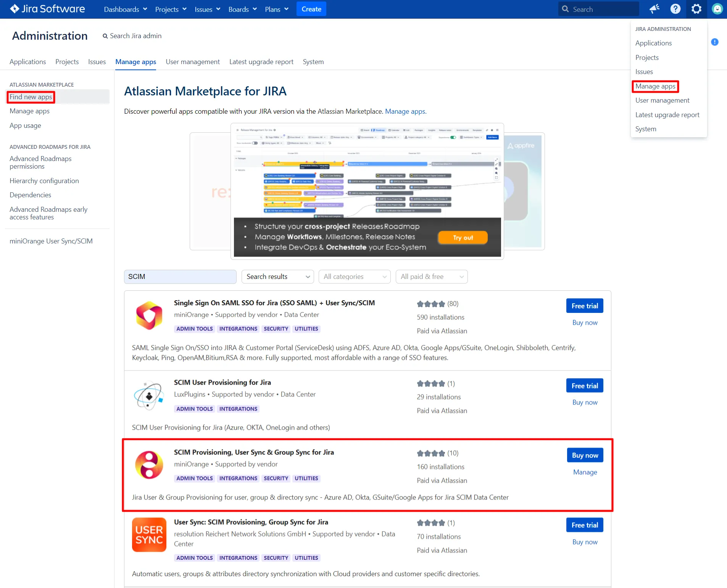727x588 pixels.
Task: Click the Create button
Action: 311,9
